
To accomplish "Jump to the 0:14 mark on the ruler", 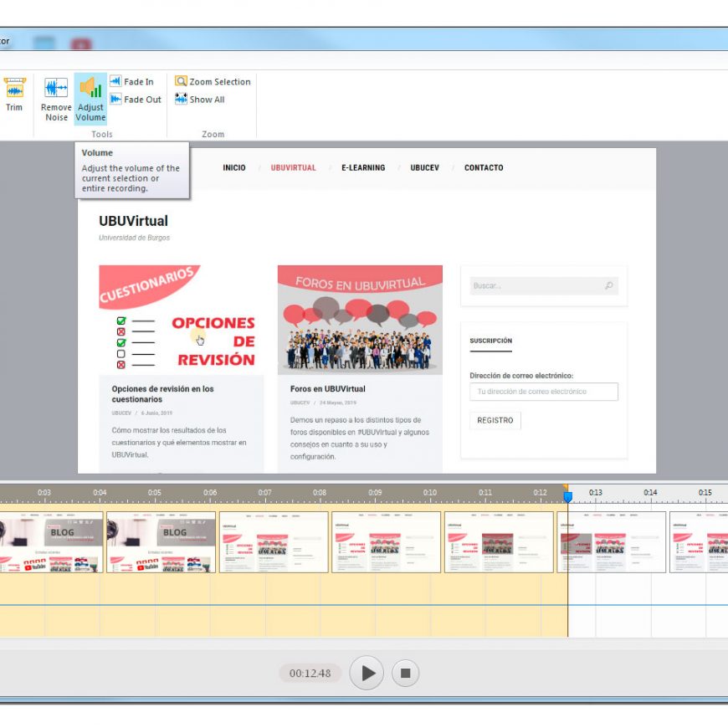I will pyautogui.click(x=650, y=493).
